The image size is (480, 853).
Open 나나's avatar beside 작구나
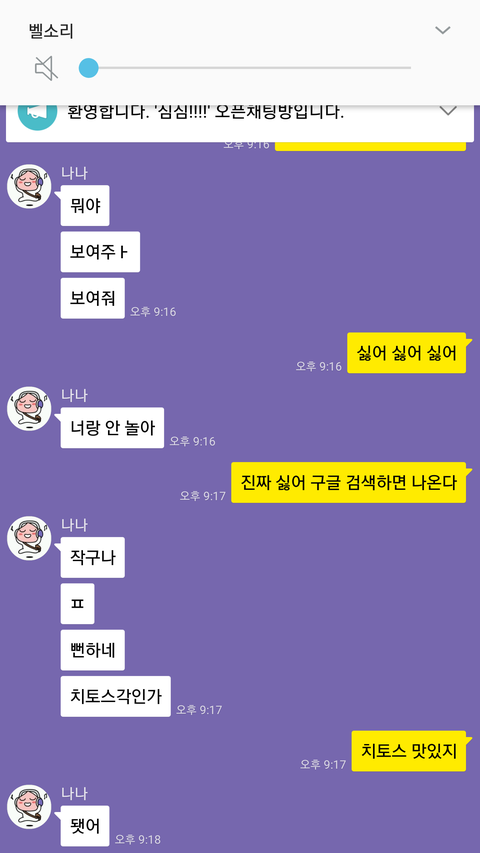click(x=29, y=538)
